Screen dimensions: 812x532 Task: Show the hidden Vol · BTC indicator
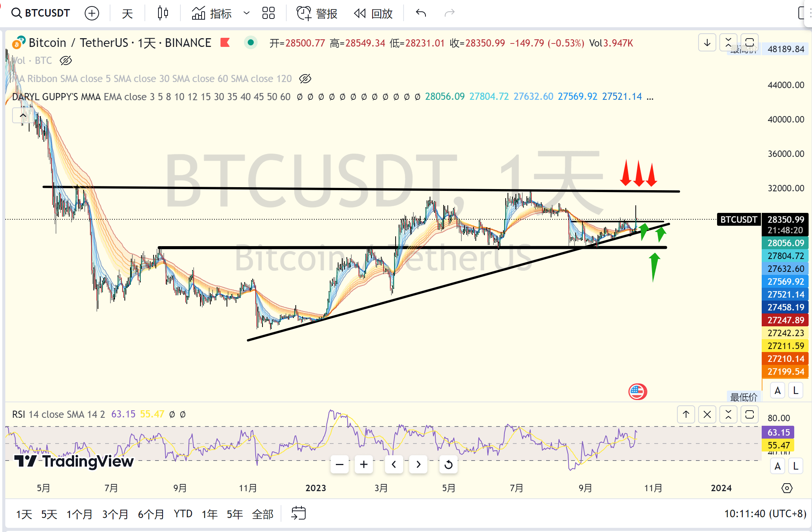66,60
